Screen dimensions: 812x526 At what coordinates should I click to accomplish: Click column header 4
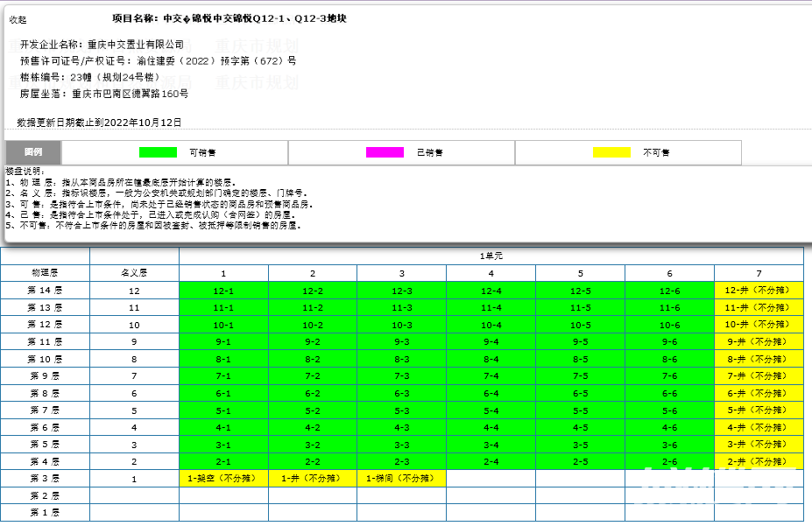(x=491, y=273)
